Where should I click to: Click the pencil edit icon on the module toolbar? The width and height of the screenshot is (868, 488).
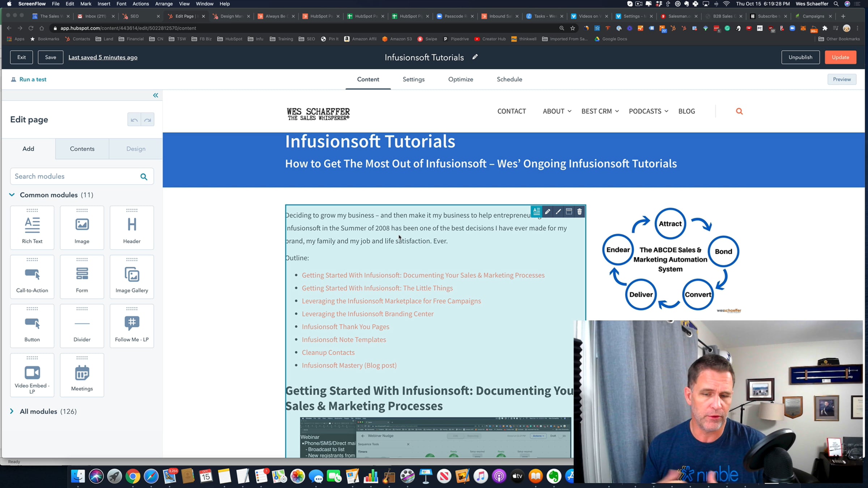[x=547, y=212]
